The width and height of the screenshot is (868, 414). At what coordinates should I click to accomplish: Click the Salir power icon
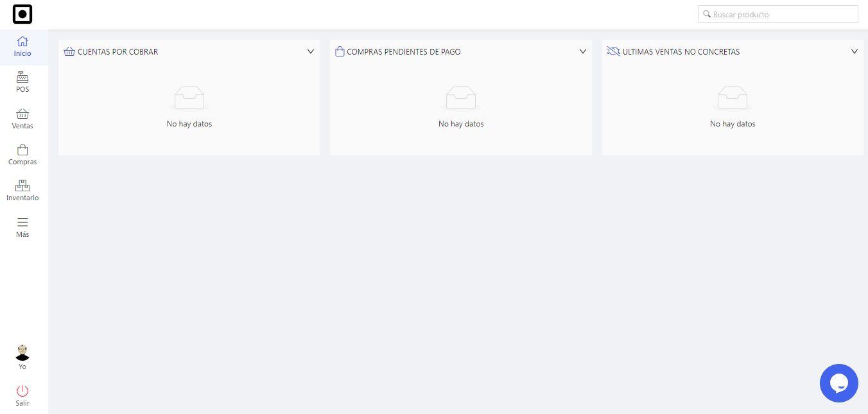tap(22, 391)
